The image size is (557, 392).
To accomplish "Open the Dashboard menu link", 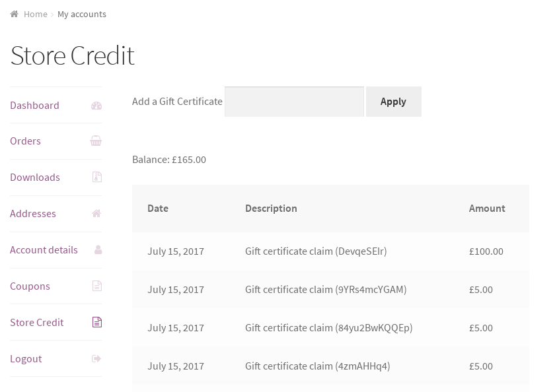I will [x=34, y=106].
